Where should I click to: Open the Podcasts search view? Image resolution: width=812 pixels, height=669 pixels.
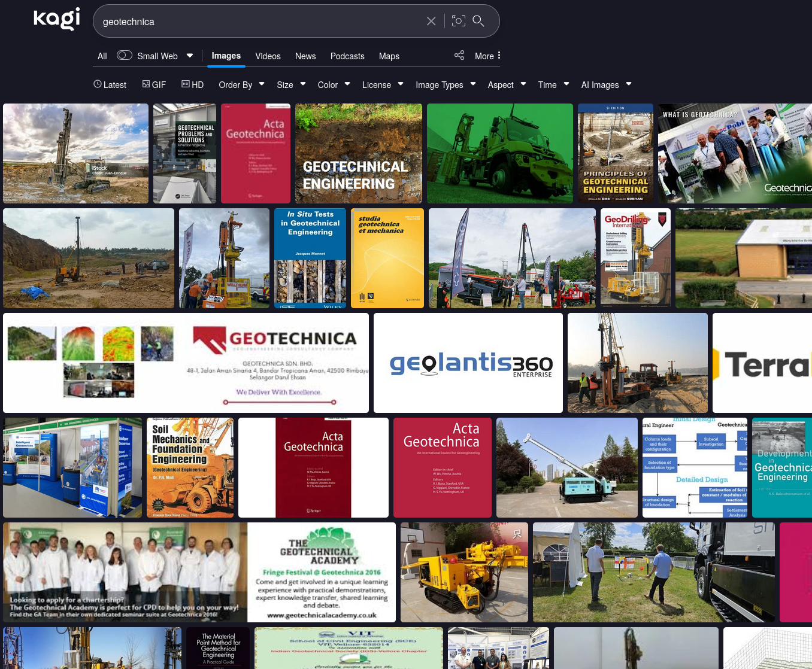click(347, 56)
